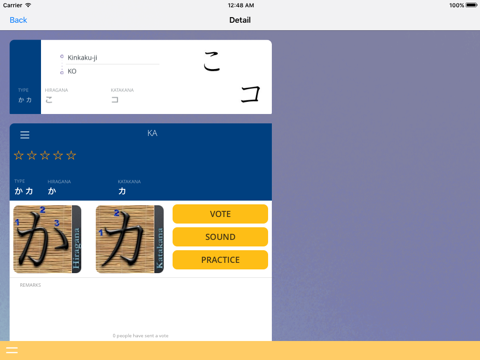This screenshot has height=360, width=480.
Task: Click the PRACTICE button
Action: [220, 260]
